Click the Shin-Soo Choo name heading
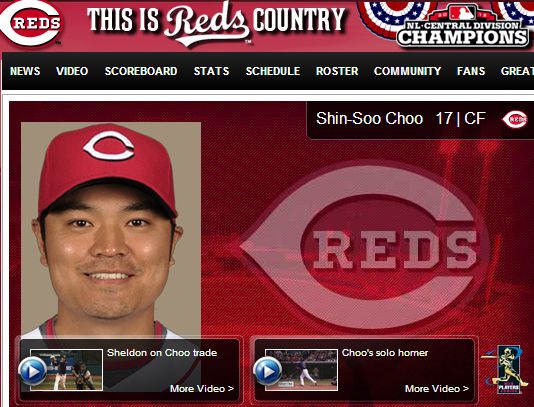Screen dimensions: 534x407 point(370,119)
